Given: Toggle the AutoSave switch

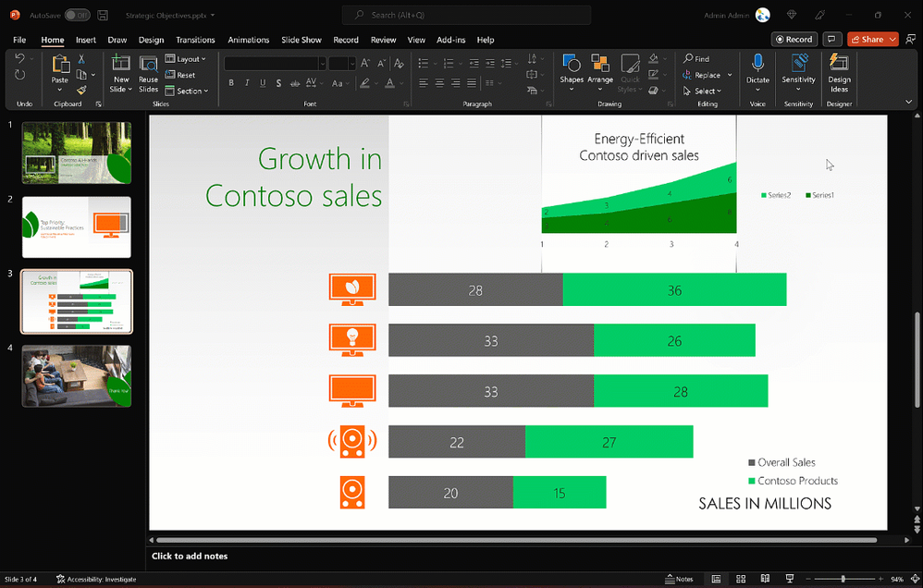Looking at the screenshot, I should (77, 16).
